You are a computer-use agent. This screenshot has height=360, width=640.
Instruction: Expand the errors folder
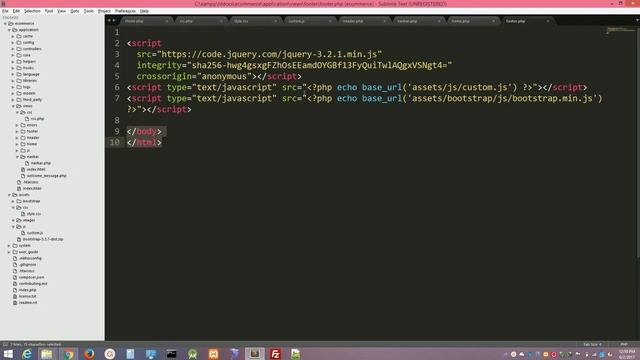click(17, 125)
